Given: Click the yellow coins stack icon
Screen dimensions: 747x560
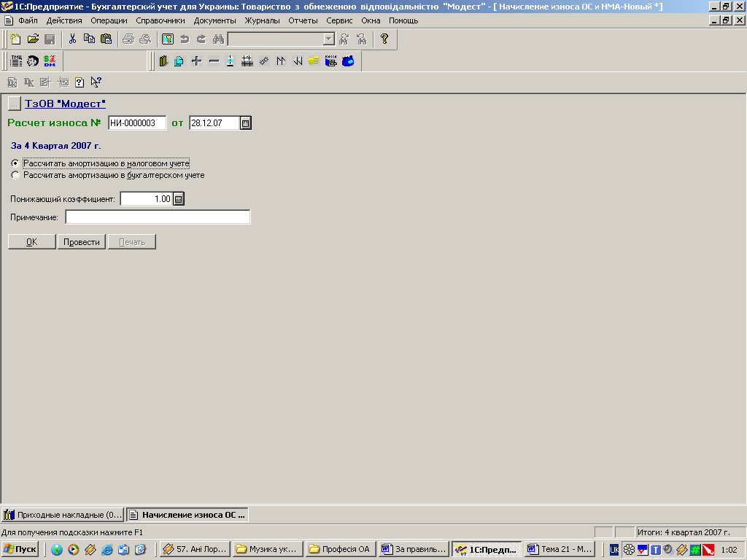Looking at the screenshot, I should click(314, 61).
